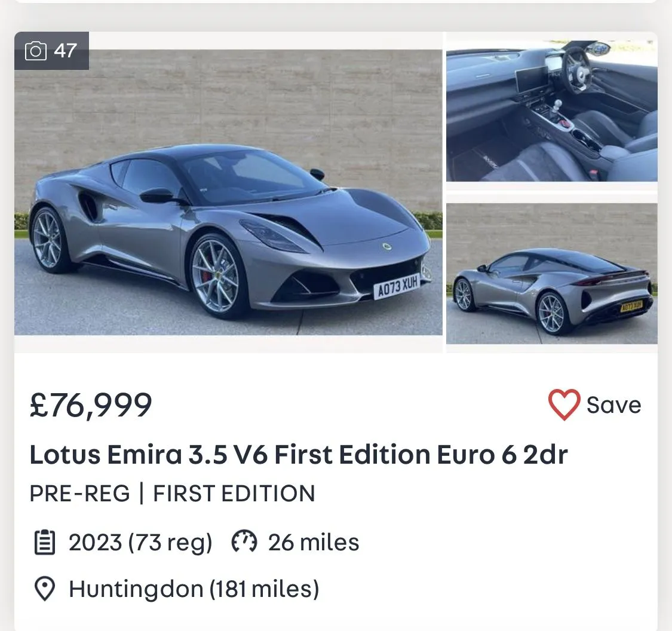Open Lotus Emira 3.5 V6 listing title

[x=298, y=455]
